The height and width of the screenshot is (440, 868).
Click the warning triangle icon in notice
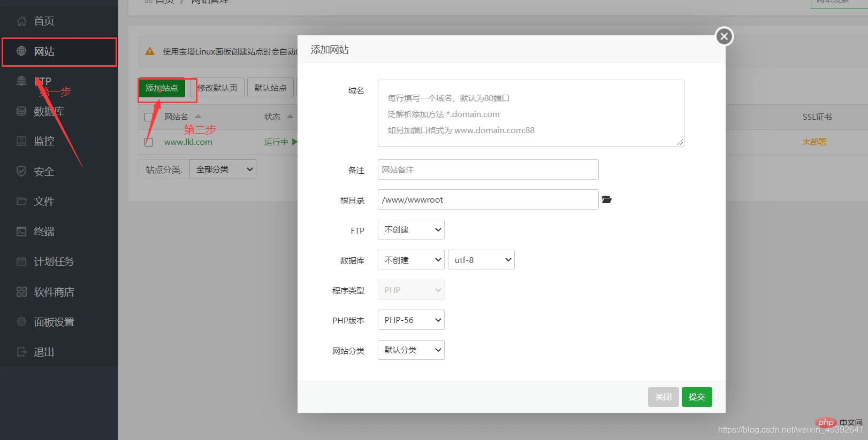click(x=150, y=51)
